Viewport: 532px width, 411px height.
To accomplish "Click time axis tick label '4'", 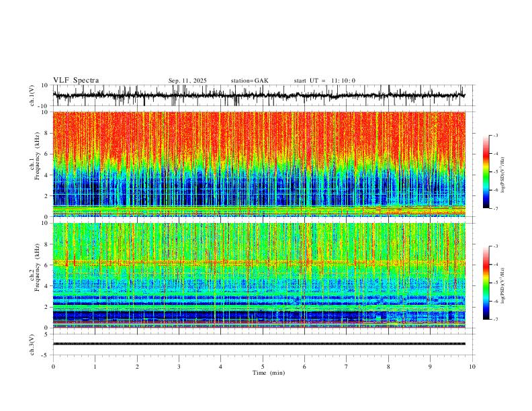I will [x=220, y=367].
